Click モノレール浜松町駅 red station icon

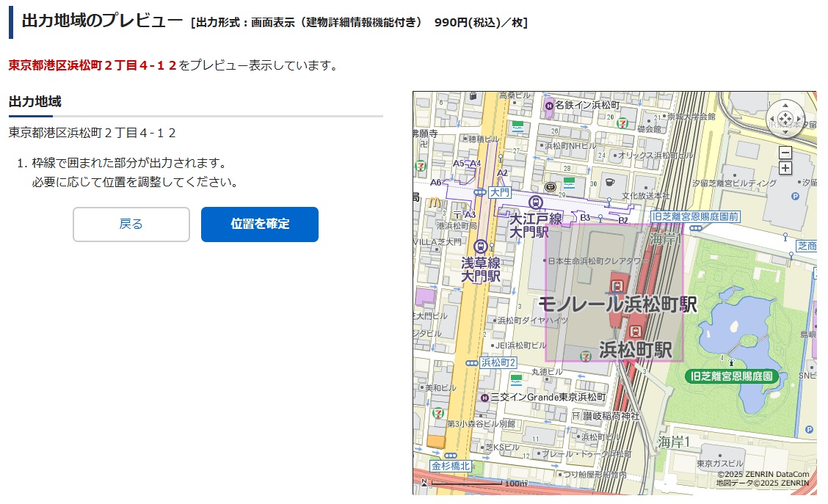(617, 287)
